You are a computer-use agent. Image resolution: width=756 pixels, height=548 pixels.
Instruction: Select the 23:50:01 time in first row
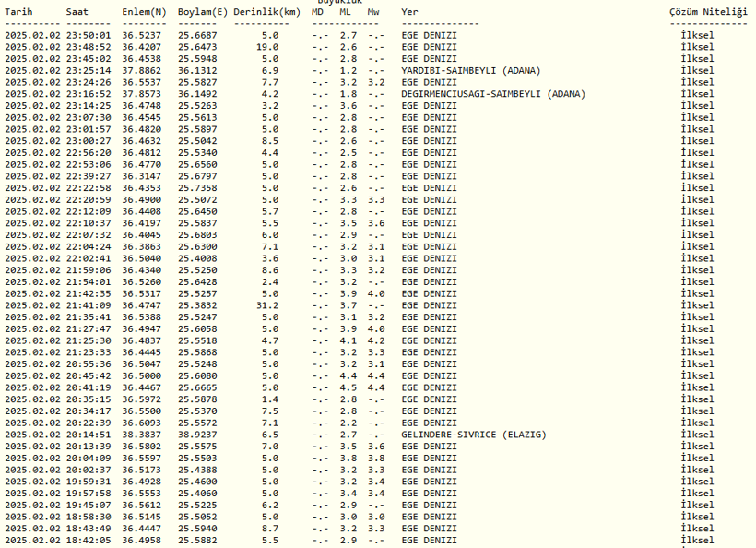pyautogui.click(x=89, y=35)
